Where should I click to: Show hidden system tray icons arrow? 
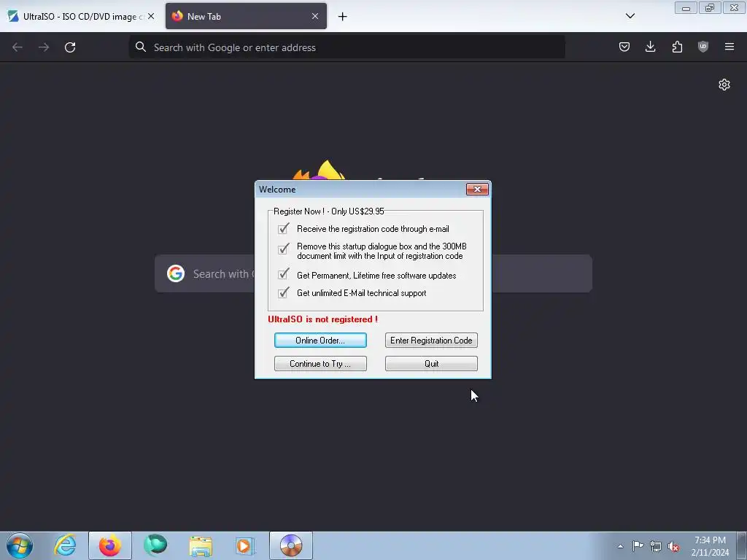click(620, 546)
